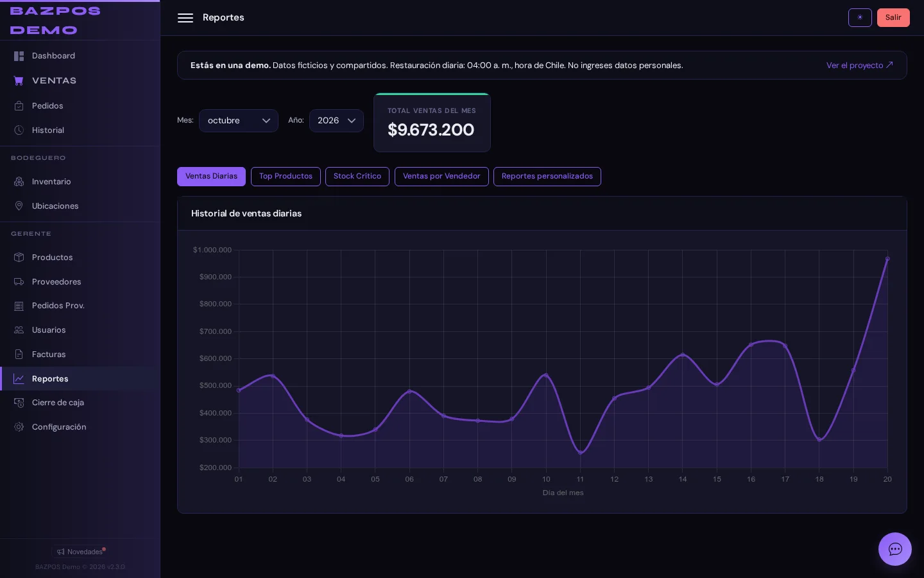Viewport: 924px width, 578px height.
Task: Click the day 14 peak chart point
Action: (683, 355)
